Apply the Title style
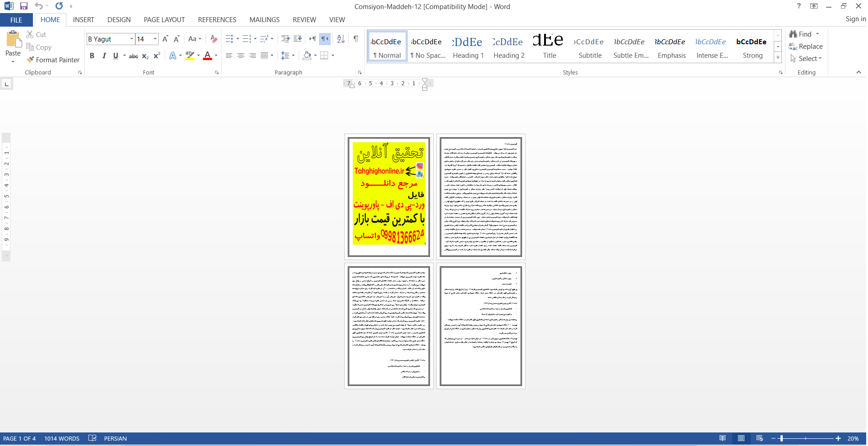Viewport: 868px width, 446px height. [549, 46]
